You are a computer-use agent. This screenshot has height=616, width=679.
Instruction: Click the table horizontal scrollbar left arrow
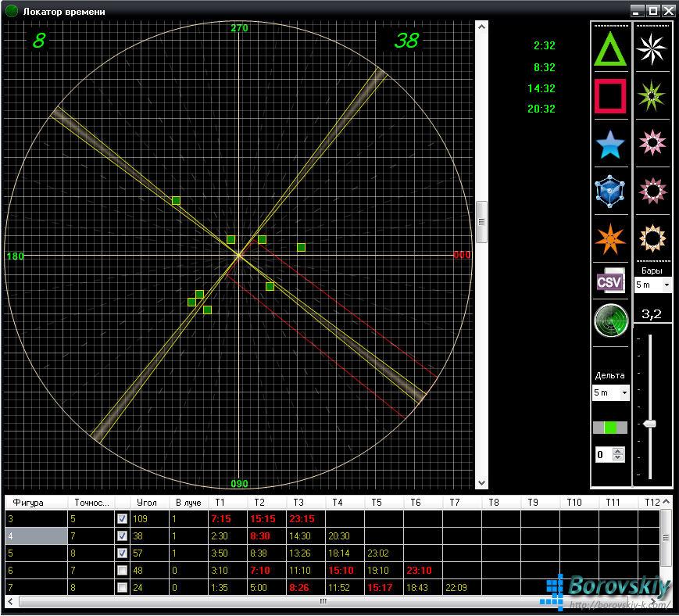pyautogui.click(x=11, y=601)
